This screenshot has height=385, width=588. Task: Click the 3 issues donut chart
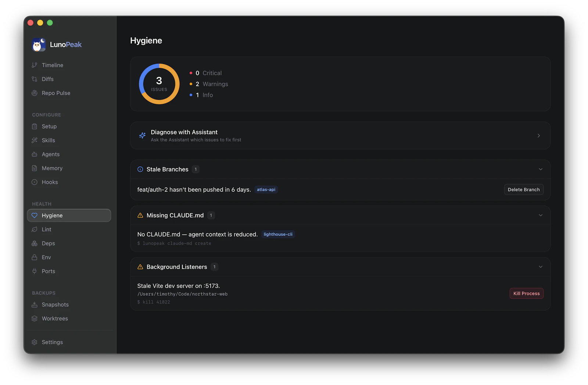159,84
